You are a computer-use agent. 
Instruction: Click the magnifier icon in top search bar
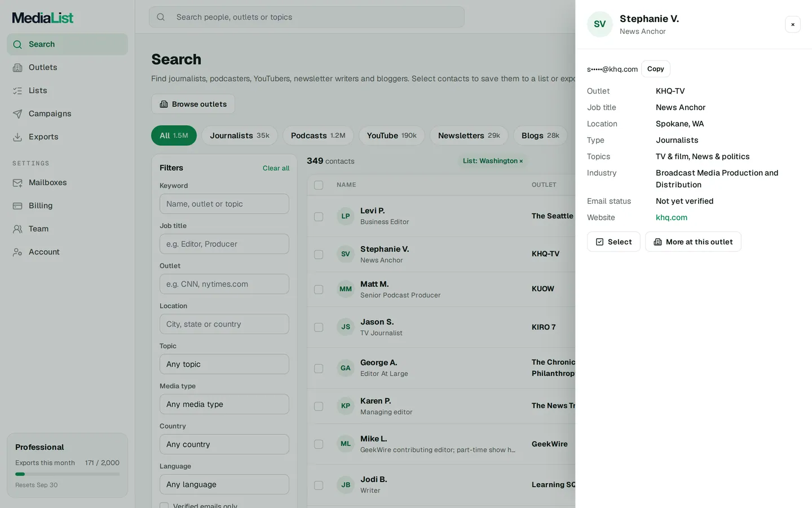(x=161, y=17)
